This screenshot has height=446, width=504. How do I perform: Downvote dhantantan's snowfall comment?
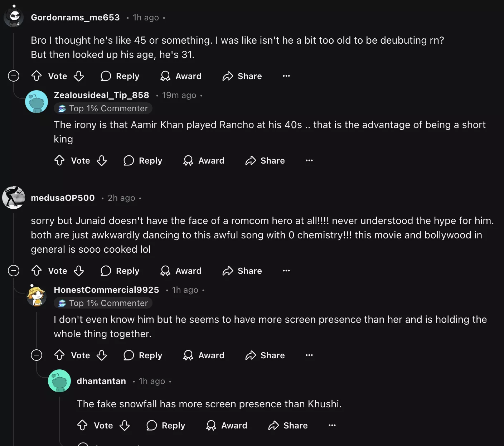tap(125, 425)
